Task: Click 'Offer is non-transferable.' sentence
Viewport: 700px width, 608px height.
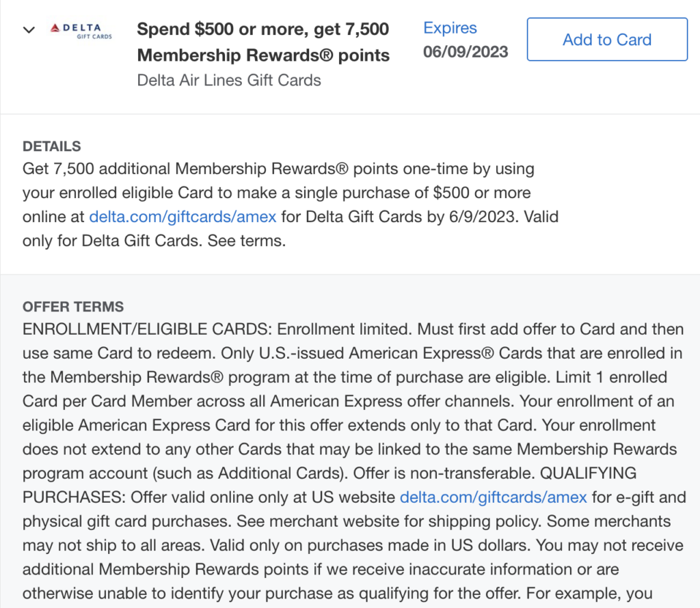Action: coord(444,473)
